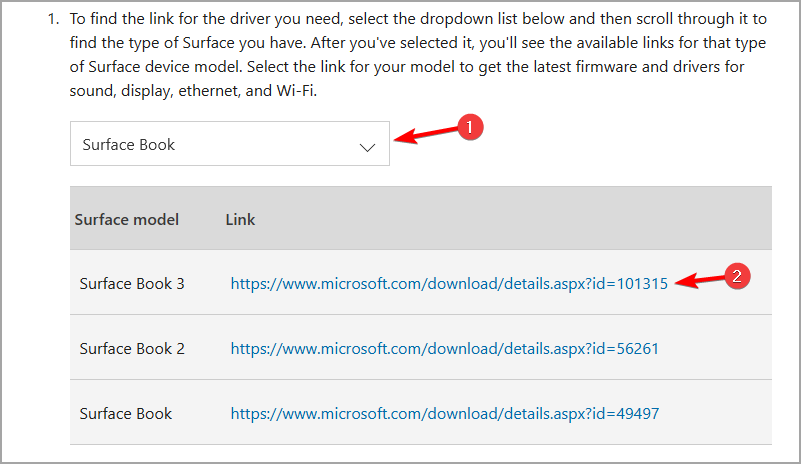Open the Surface Book dropdown list

[x=229, y=144]
